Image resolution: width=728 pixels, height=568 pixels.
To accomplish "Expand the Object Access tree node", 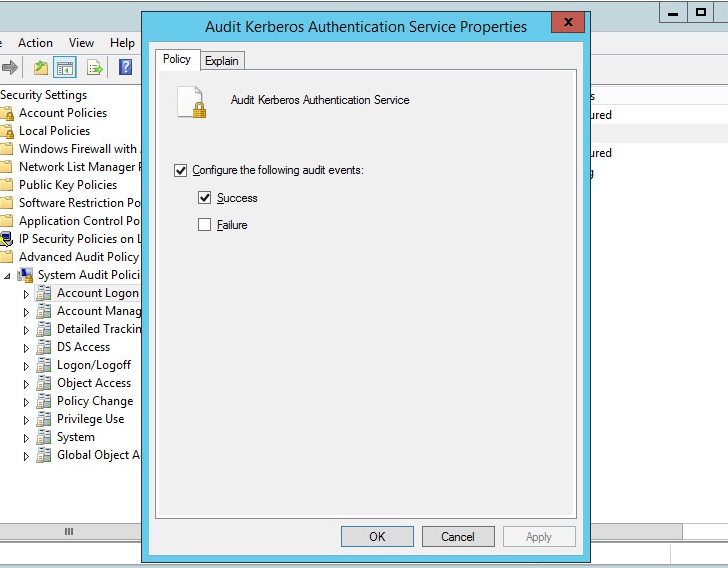I will click(27, 384).
